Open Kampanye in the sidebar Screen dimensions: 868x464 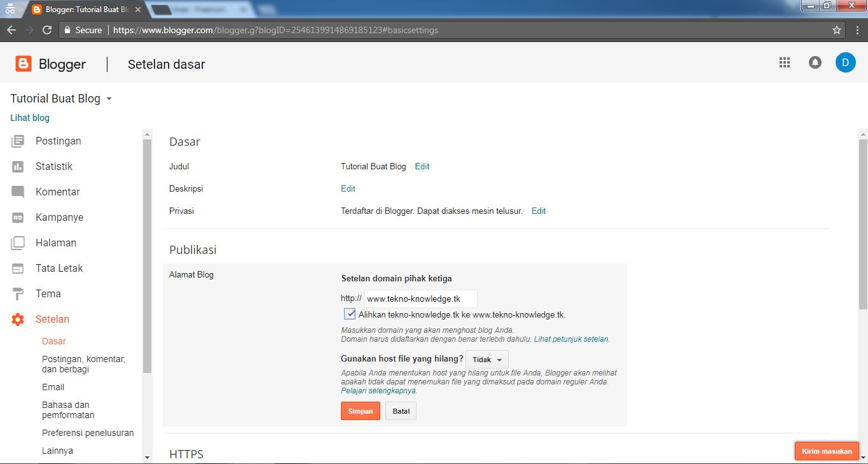coord(60,217)
